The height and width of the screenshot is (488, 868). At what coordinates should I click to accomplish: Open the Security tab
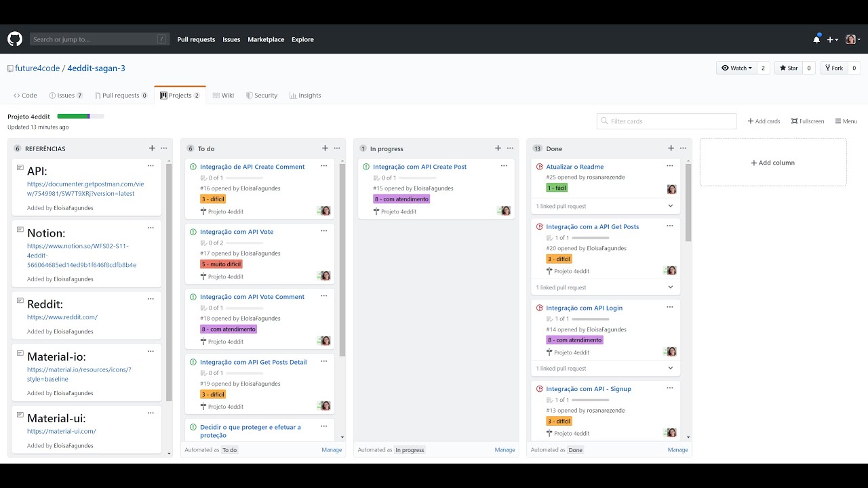pos(262,96)
